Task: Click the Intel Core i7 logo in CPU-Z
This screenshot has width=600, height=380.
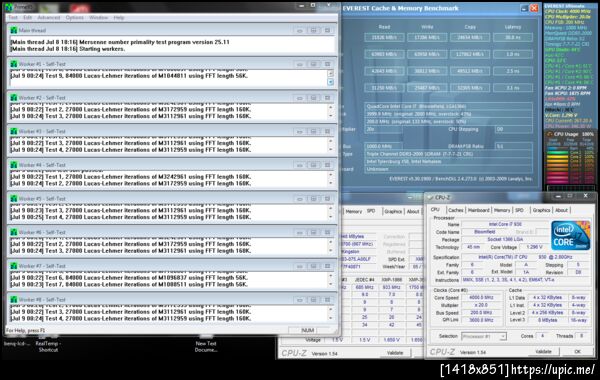Action: click(x=570, y=235)
